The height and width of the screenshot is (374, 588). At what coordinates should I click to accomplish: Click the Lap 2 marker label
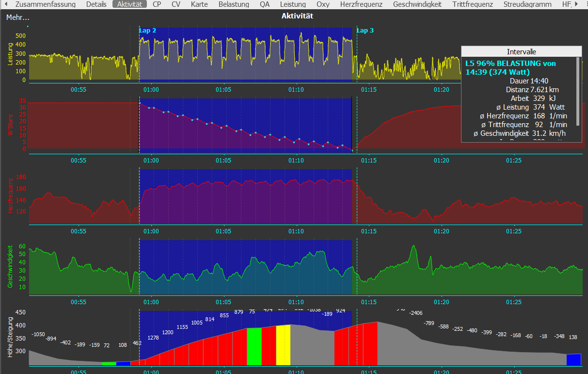(x=147, y=31)
